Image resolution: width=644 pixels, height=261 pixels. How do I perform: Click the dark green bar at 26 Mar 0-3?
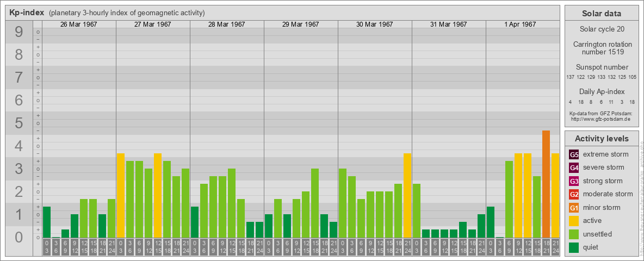pyautogui.click(x=47, y=222)
